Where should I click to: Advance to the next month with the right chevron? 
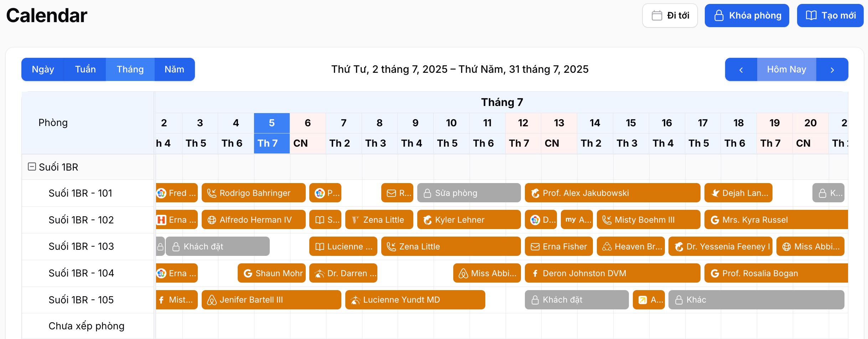(832, 70)
